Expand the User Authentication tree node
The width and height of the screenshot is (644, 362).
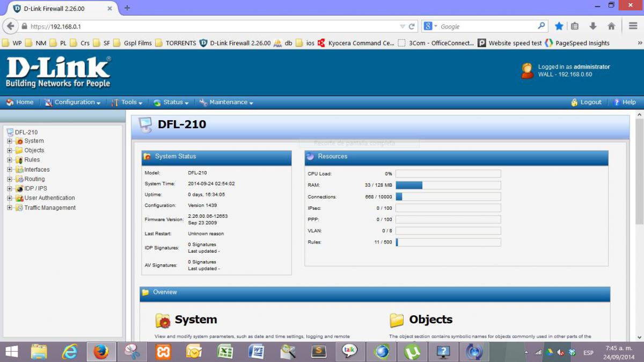point(10,198)
